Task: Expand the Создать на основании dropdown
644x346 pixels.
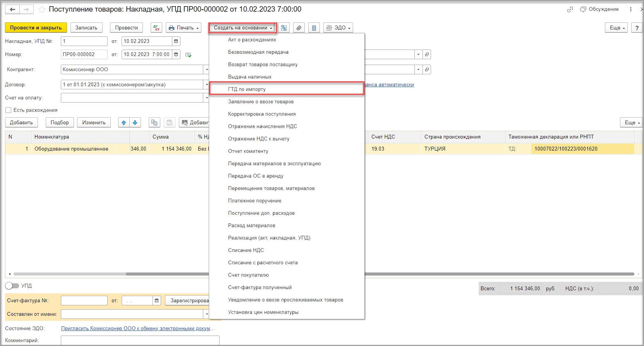Action: [242, 28]
